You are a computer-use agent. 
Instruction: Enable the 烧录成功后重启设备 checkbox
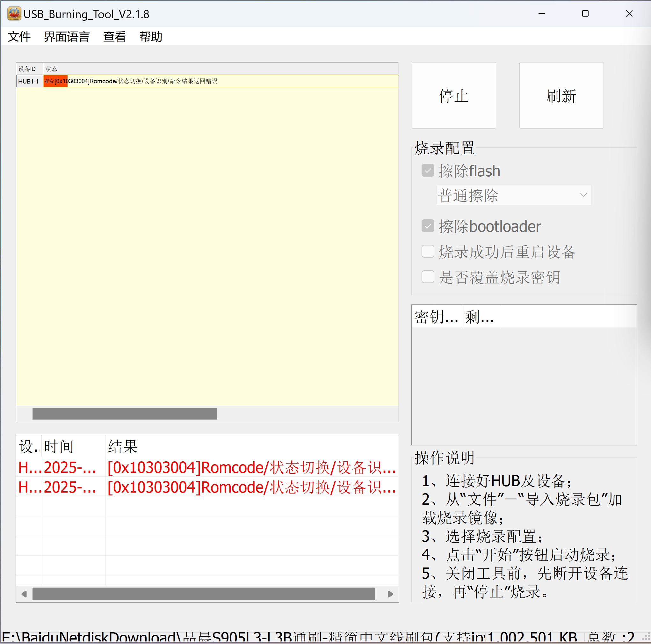[x=428, y=252]
